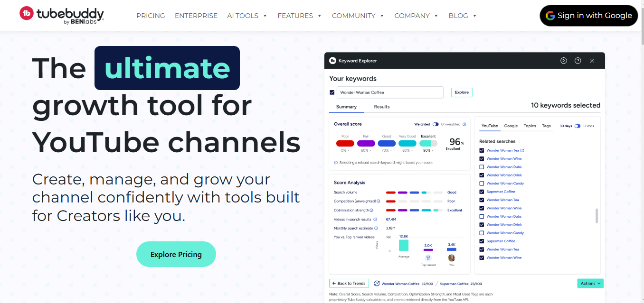Switch to the Tags tab
This screenshot has height=303, width=644.
(x=547, y=126)
